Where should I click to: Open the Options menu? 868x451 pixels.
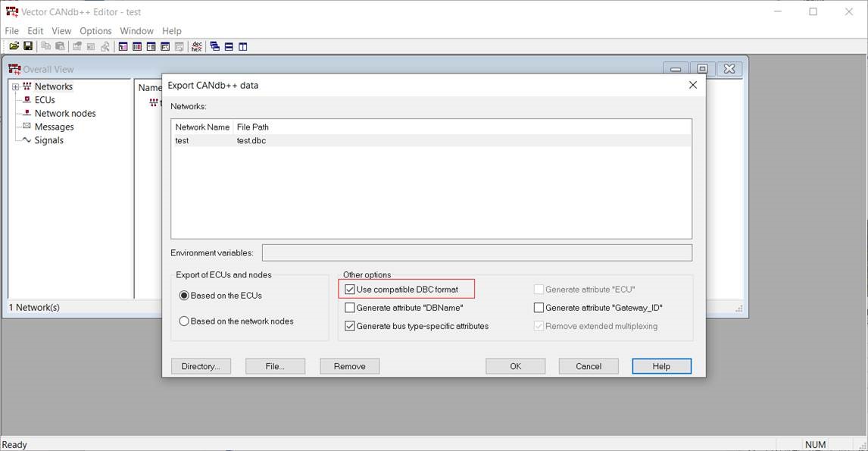(95, 31)
